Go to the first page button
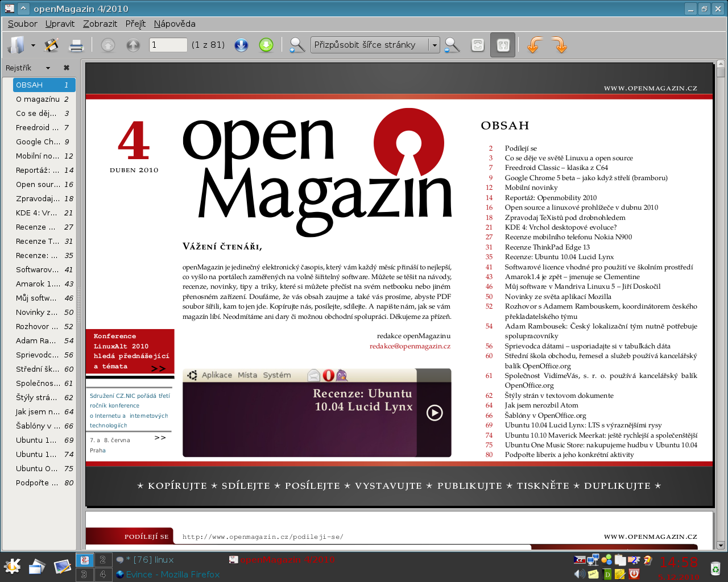Image resolution: width=728 pixels, height=582 pixels. [x=108, y=45]
